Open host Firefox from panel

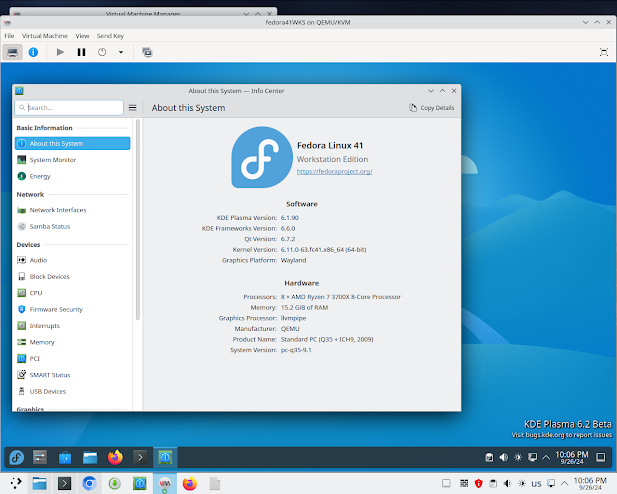(x=190, y=483)
